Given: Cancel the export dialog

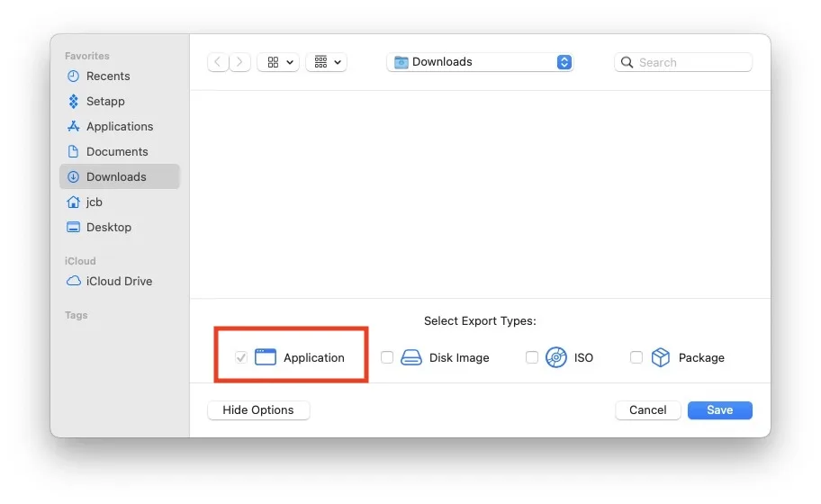Looking at the screenshot, I should [647, 409].
